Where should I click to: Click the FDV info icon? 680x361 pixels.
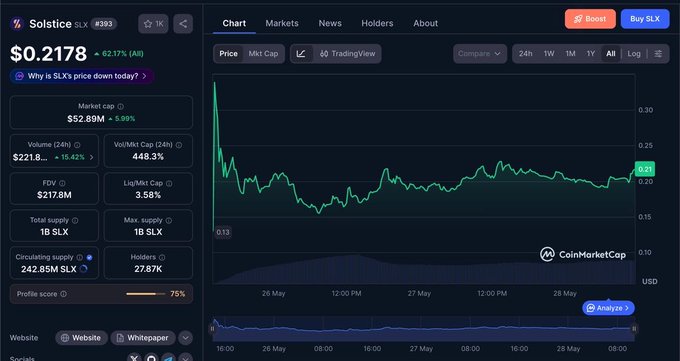tap(62, 184)
